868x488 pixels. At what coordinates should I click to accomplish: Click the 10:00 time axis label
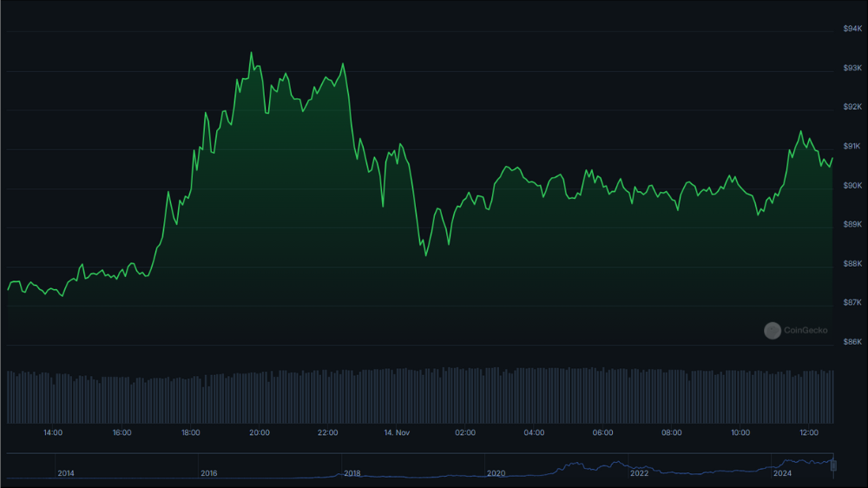coord(740,432)
